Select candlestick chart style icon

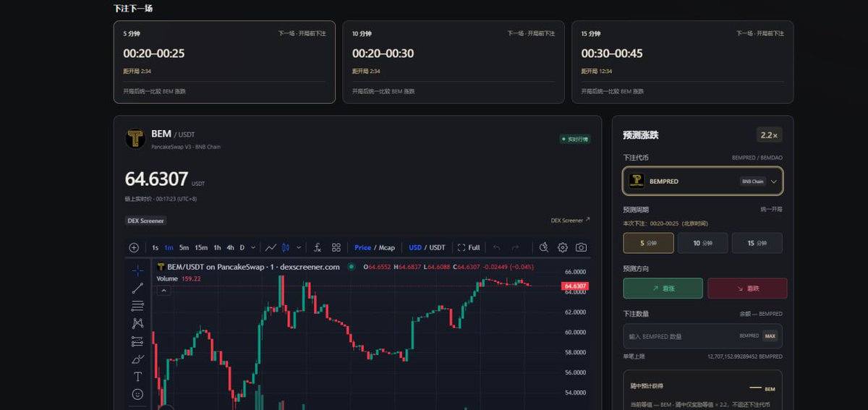[286, 247]
